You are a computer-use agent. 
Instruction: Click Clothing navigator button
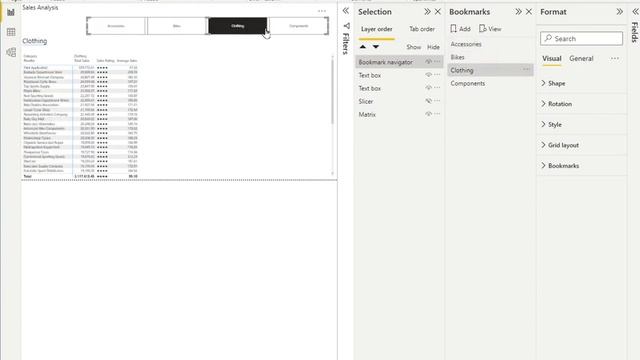tap(238, 26)
